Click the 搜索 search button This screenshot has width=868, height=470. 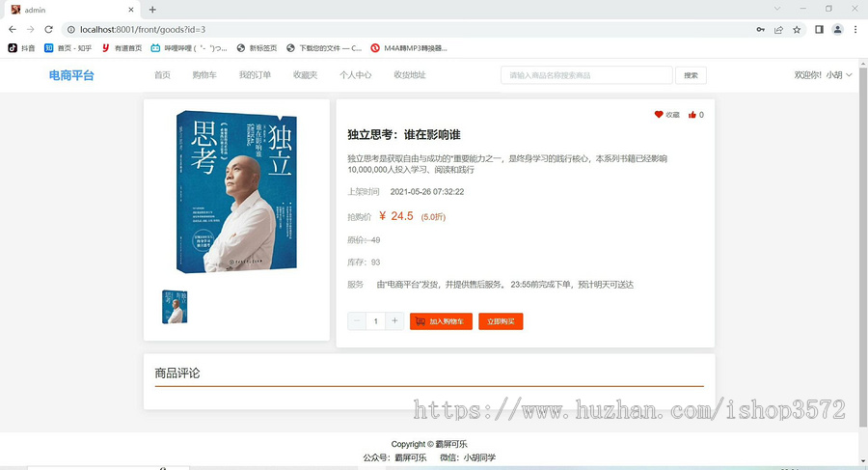pos(691,75)
